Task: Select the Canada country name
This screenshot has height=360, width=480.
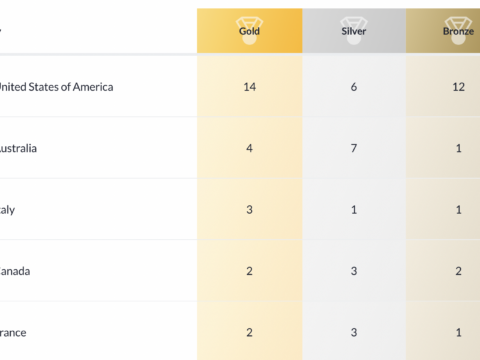Action: click(x=15, y=271)
